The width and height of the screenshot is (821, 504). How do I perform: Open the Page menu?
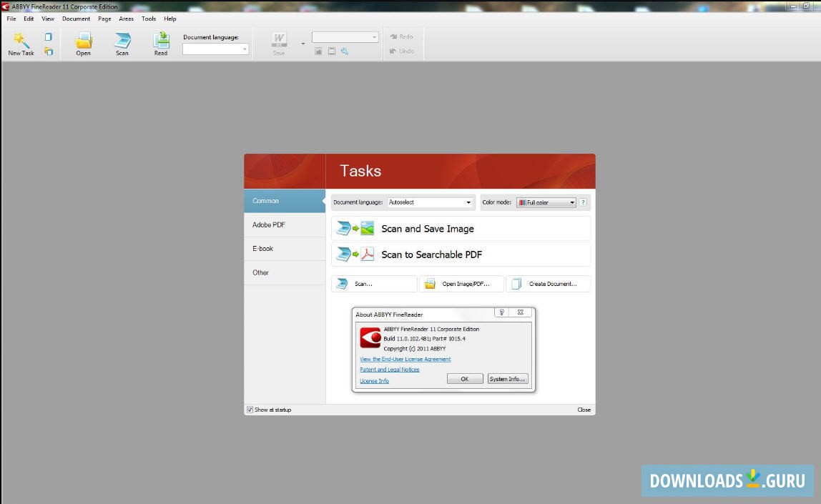click(x=104, y=19)
